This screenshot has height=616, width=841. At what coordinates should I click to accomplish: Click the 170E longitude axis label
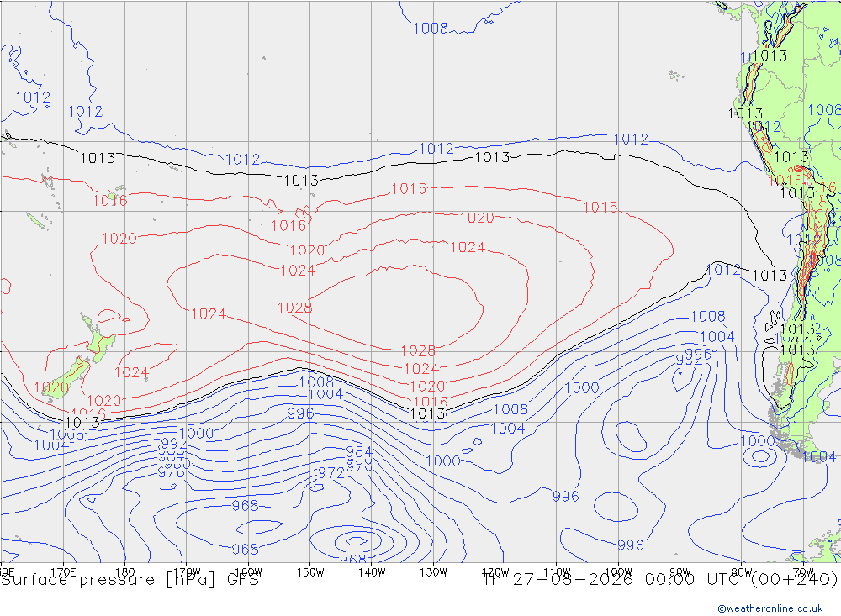(x=63, y=572)
